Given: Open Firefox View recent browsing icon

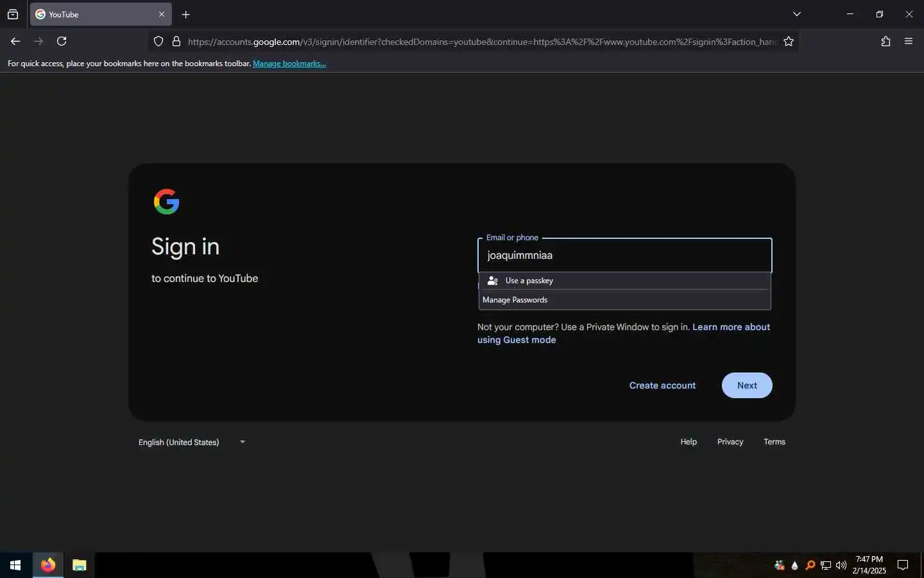Looking at the screenshot, I should pyautogui.click(x=13, y=14).
